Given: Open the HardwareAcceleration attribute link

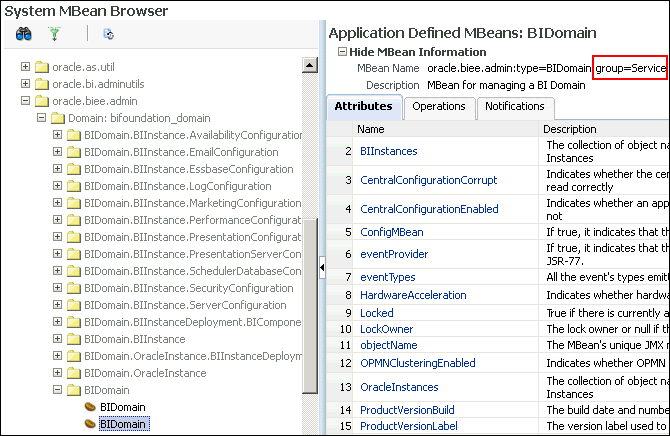Looking at the screenshot, I should (x=412, y=295).
